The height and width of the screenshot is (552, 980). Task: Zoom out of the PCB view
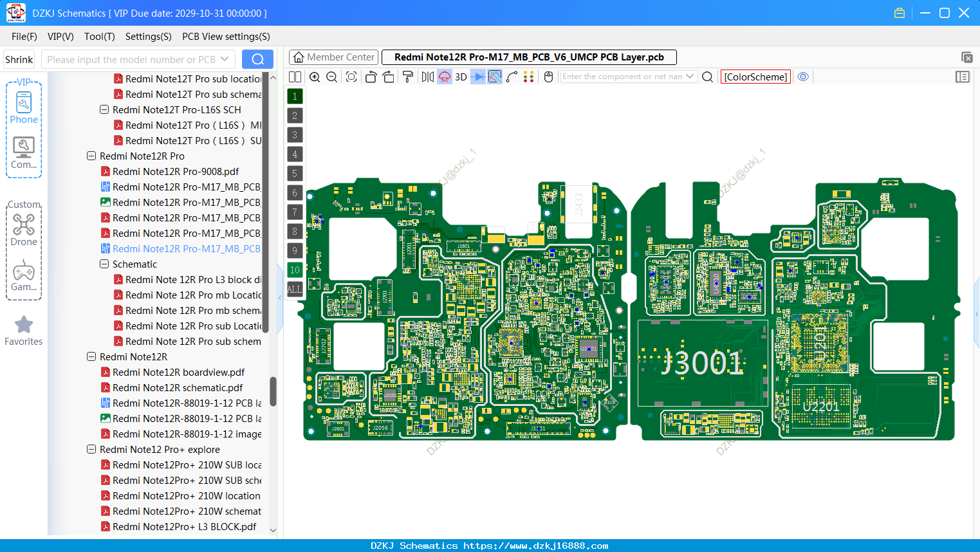point(332,77)
